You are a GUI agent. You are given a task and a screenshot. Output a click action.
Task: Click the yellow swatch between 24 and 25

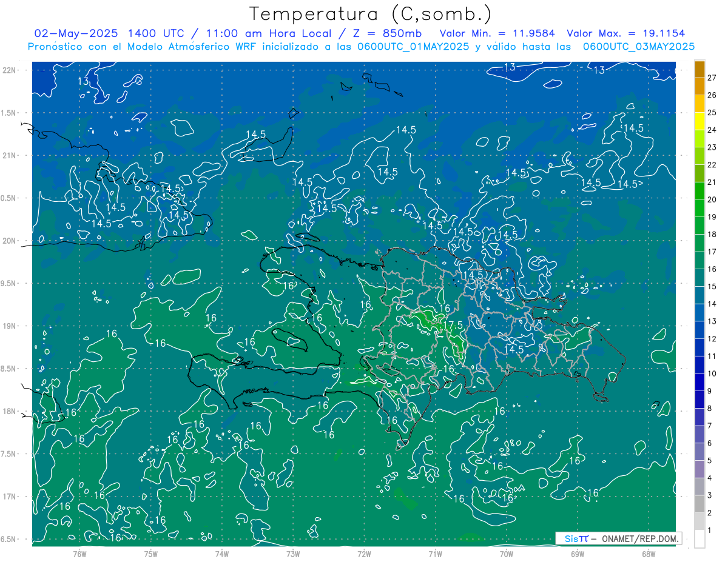click(699, 121)
